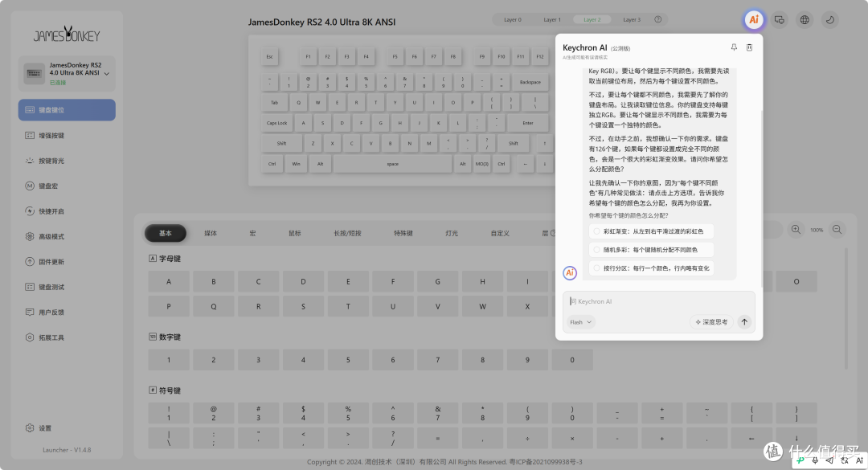Clear chat with the trash icon
This screenshot has width=868, height=470.
(x=750, y=47)
